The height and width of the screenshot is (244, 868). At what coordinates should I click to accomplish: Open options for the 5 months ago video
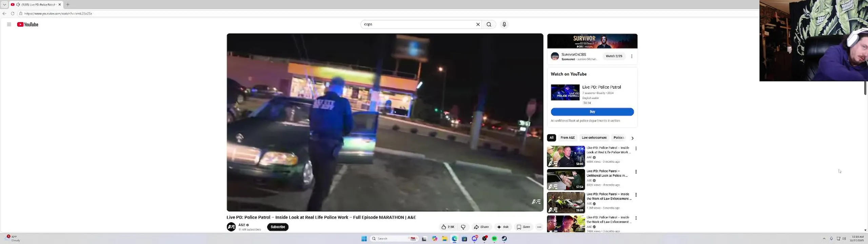pos(636,195)
